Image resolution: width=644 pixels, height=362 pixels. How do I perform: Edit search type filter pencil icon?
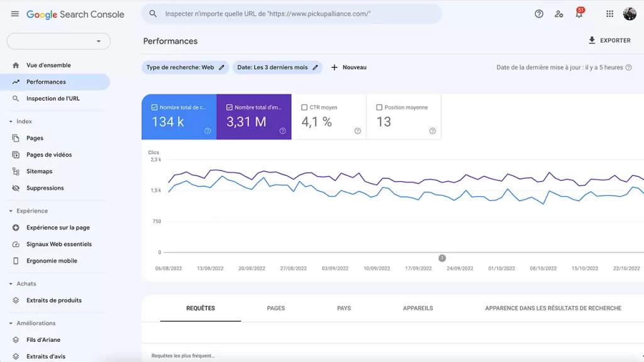pyautogui.click(x=221, y=67)
